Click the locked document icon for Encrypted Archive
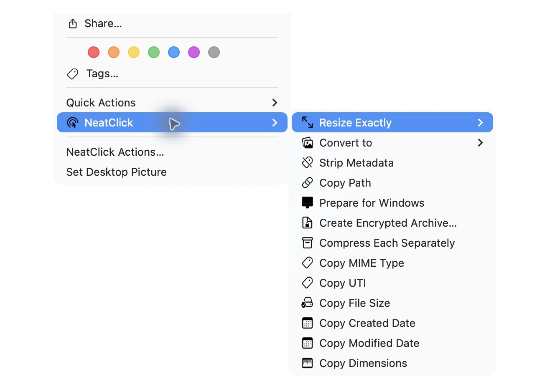The height and width of the screenshot is (392, 550). [x=308, y=223]
